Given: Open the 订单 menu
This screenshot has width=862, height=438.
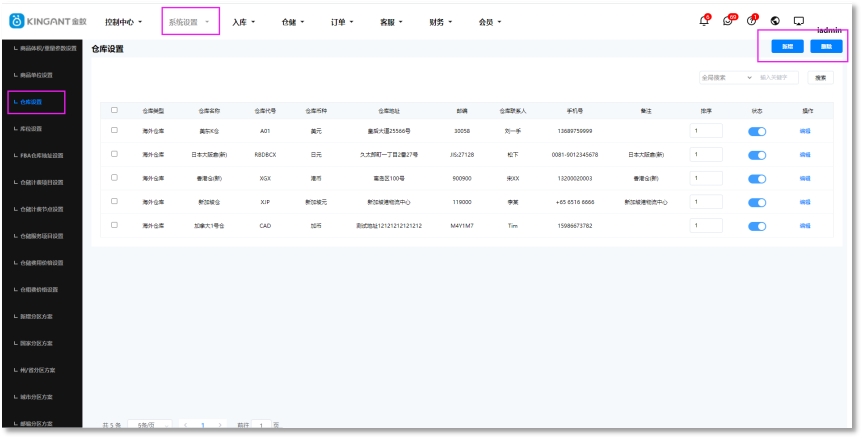Looking at the screenshot, I should [343, 21].
